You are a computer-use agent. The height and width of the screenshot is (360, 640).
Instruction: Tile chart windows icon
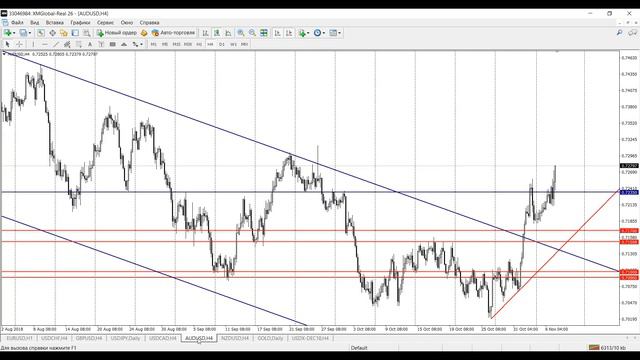(x=264, y=33)
